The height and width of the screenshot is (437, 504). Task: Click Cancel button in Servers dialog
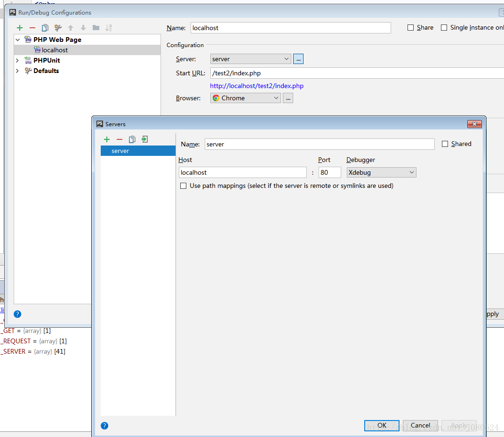coord(420,425)
